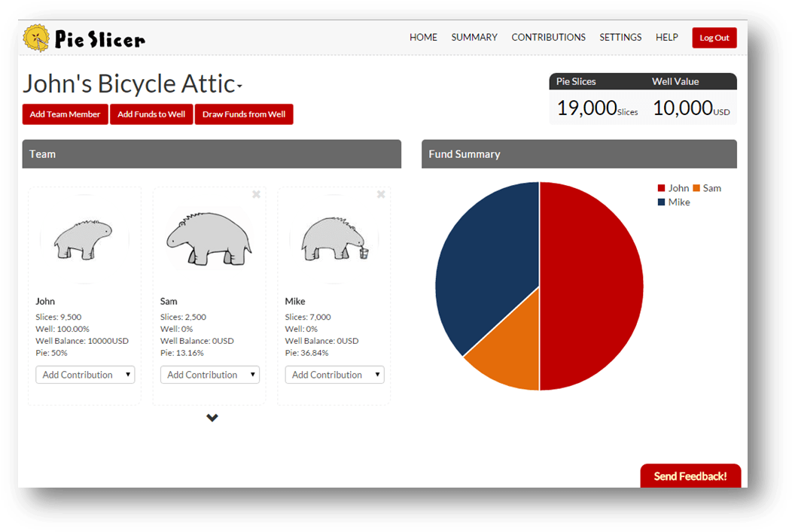Click text 'Pie: 36.84%'

click(x=306, y=353)
